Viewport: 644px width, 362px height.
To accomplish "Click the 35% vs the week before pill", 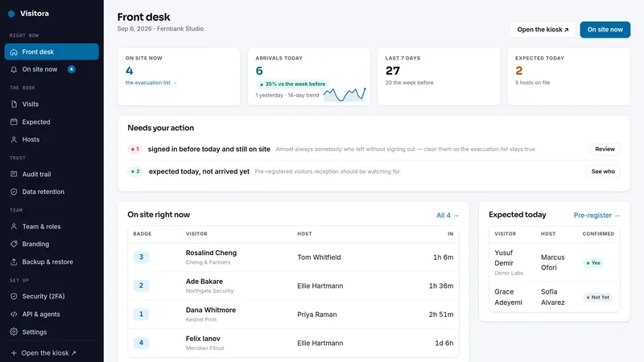I will (x=292, y=84).
